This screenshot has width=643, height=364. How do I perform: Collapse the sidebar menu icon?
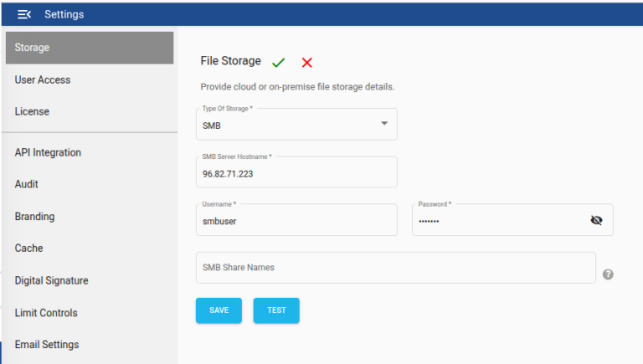24,14
